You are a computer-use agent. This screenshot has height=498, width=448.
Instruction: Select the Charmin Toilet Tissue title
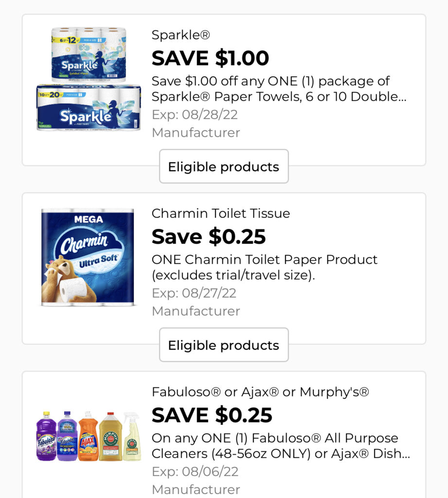coord(221,213)
